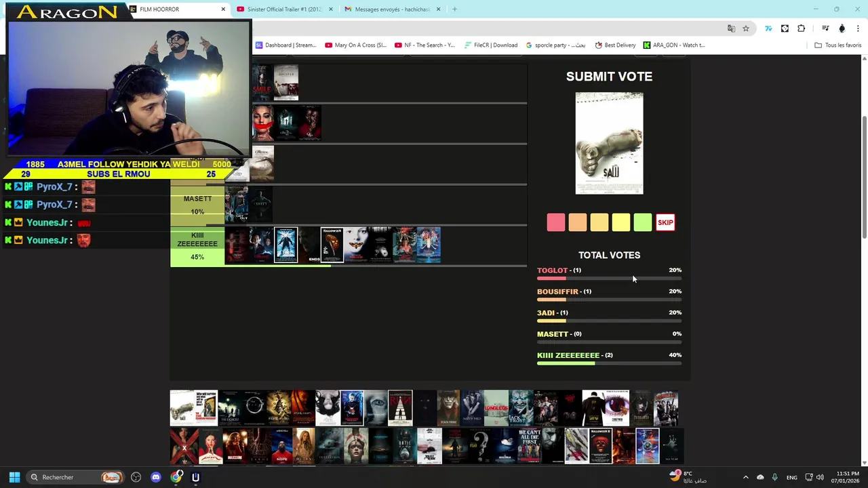Pick the Halloween II poster from pool
Image resolution: width=868 pixels, height=488 pixels.
tap(601, 446)
